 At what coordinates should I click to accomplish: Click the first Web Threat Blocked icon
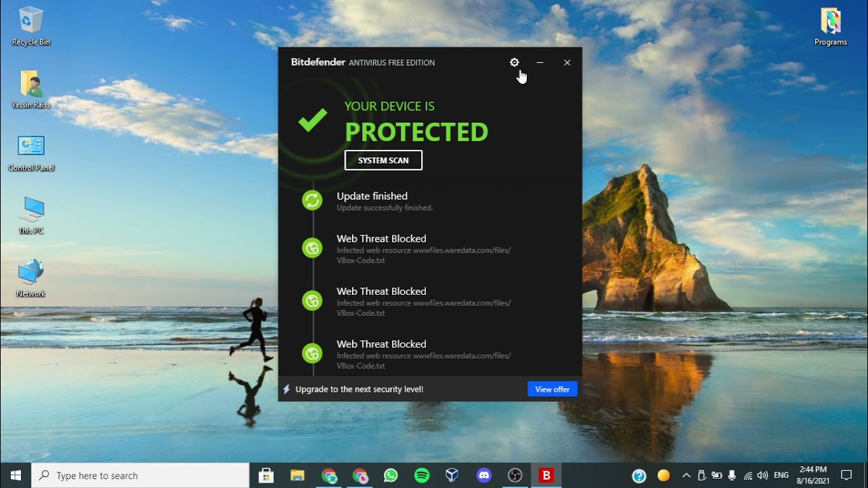(x=312, y=248)
